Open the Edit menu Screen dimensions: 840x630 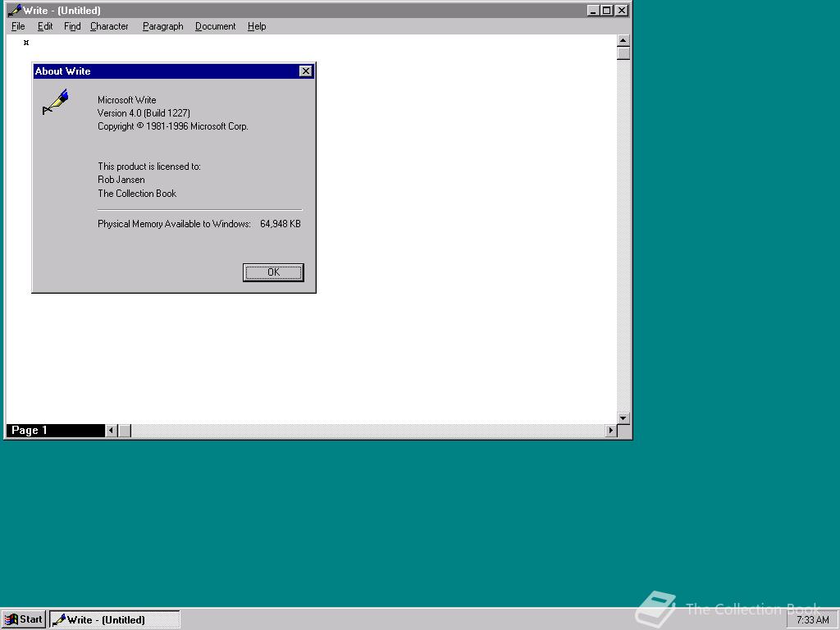click(x=45, y=26)
